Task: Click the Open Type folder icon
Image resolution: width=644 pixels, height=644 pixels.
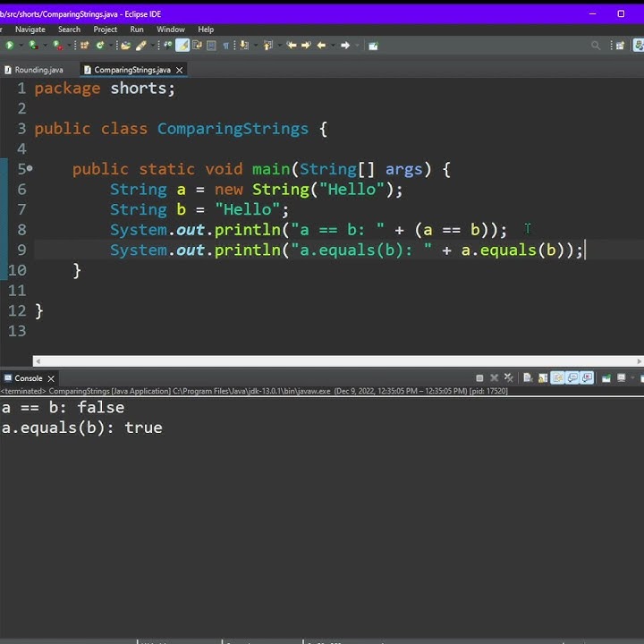Action: (x=126, y=46)
